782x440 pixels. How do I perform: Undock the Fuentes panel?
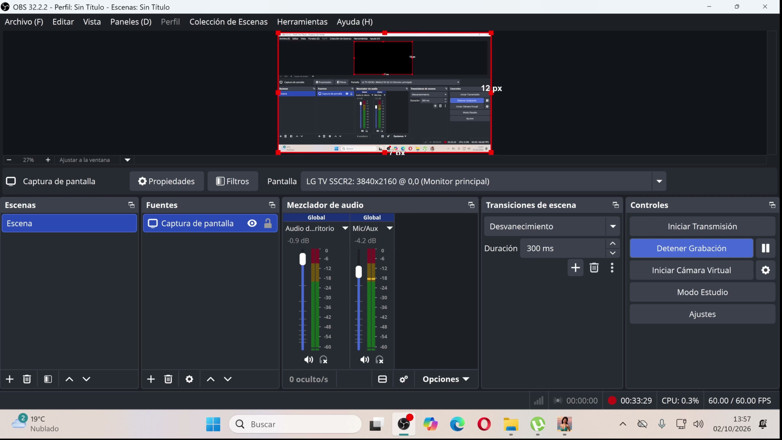(272, 205)
